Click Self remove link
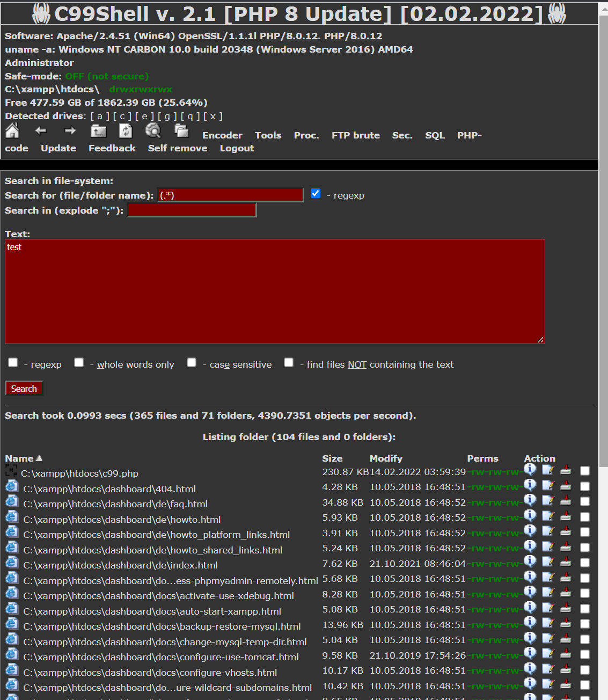 [178, 148]
